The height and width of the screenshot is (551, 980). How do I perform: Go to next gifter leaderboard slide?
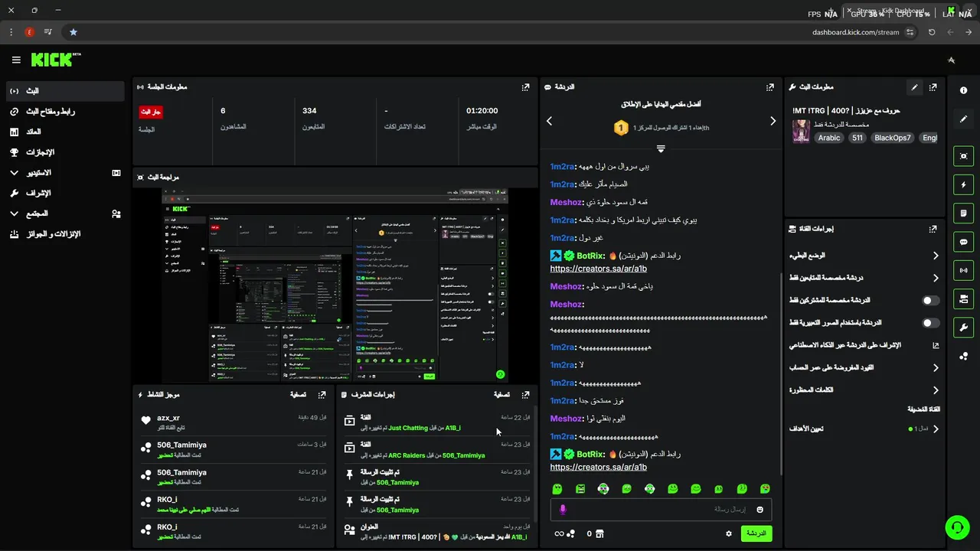pyautogui.click(x=773, y=121)
